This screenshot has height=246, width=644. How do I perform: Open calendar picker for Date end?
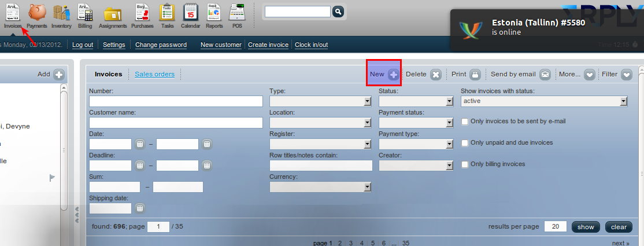(207, 144)
